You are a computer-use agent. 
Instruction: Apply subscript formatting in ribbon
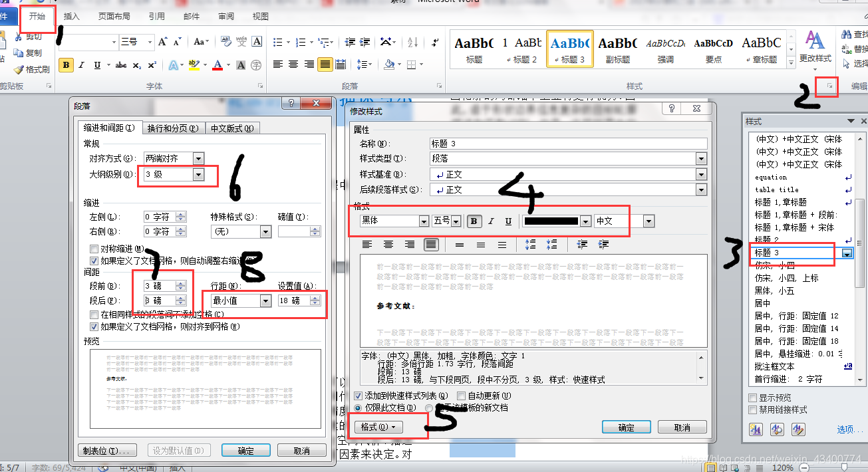point(136,65)
